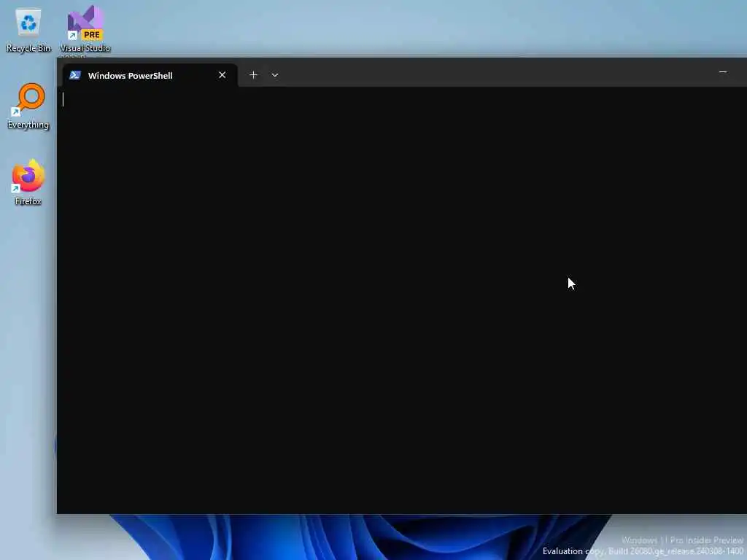
Task: Switch to the Windows PowerShell tab
Action: coord(150,75)
